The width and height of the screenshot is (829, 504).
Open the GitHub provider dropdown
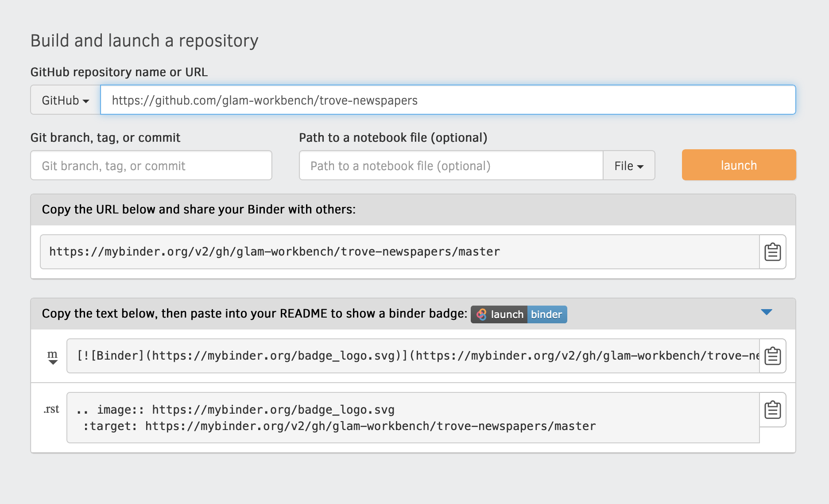[66, 100]
